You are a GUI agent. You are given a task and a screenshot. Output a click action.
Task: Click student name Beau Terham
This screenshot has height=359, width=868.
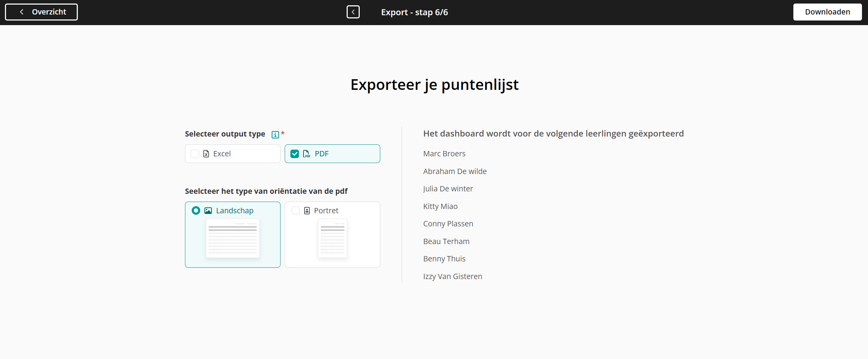tap(446, 242)
